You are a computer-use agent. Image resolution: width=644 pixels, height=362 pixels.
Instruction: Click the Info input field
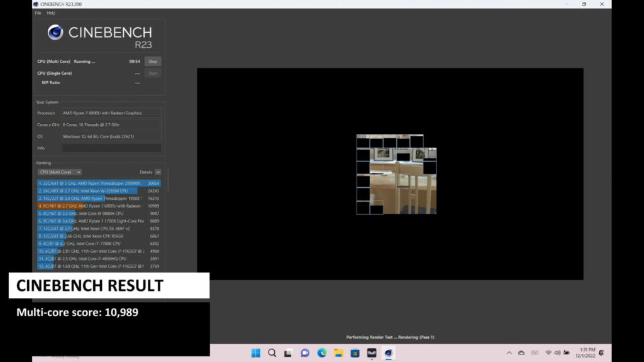(111, 148)
